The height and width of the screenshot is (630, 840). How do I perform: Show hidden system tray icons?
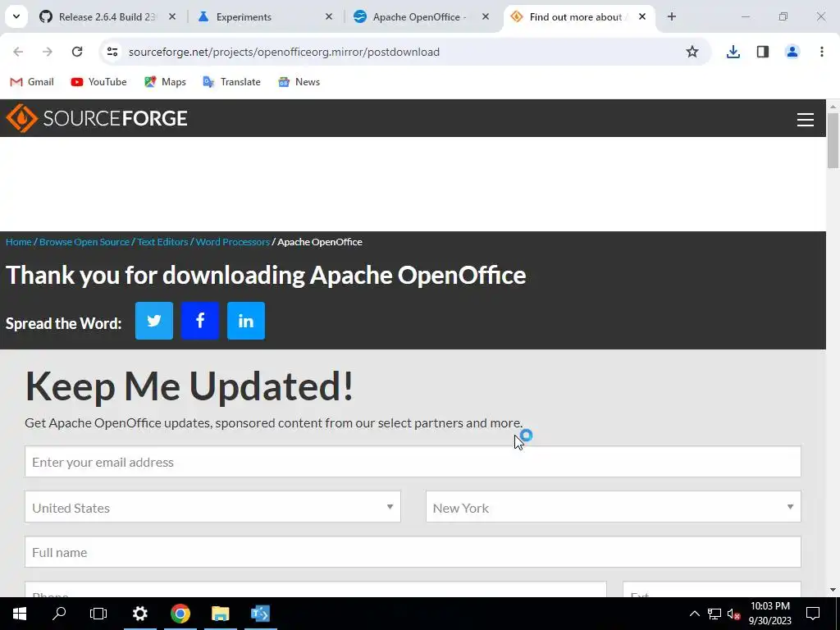coord(694,614)
